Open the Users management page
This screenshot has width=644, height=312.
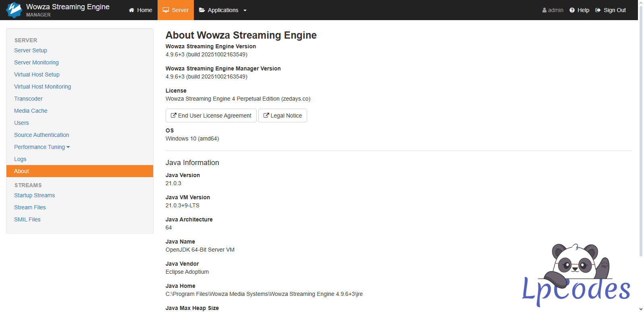(21, 123)
